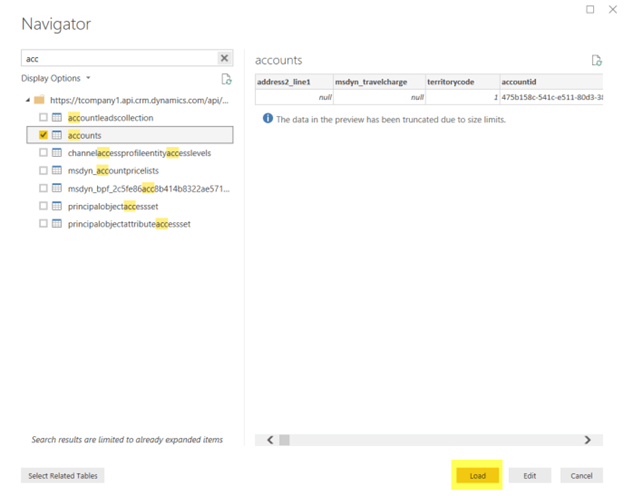The width and height of the screenshot is (624, 496).
Task: Click the folder icon of the dynamics URL
Action: pos(39,100)
